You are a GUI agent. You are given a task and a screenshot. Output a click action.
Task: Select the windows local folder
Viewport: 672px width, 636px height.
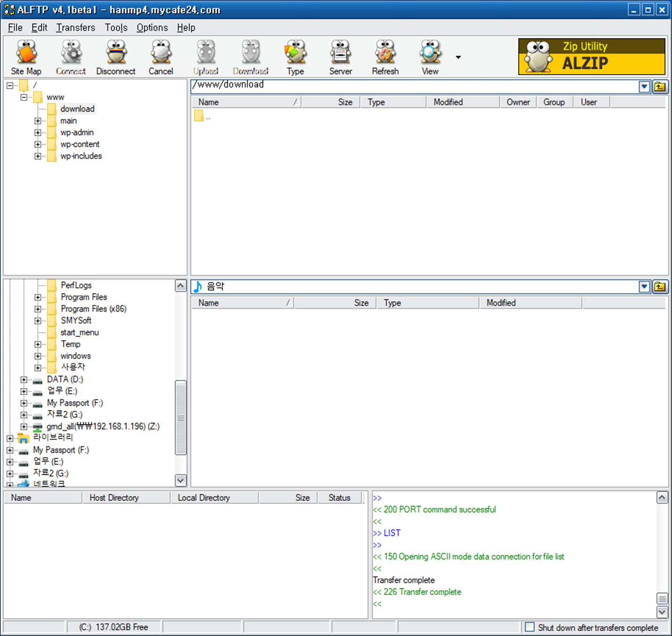click(76, 356)
